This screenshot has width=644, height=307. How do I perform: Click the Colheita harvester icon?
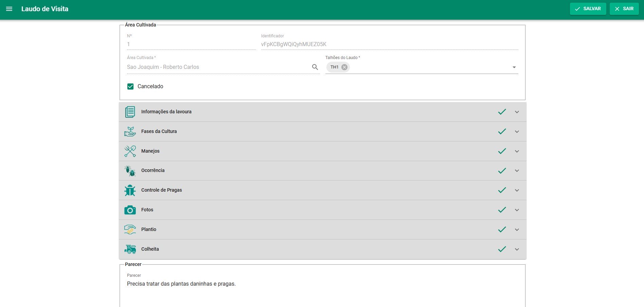(130, 249)
